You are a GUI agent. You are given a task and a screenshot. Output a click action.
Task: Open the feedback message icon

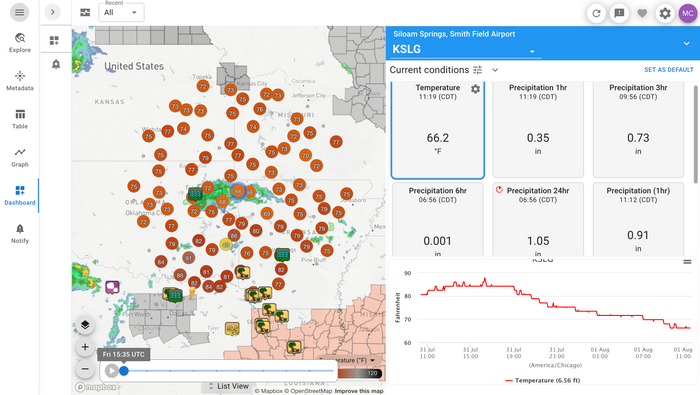(x=619, y=13)
